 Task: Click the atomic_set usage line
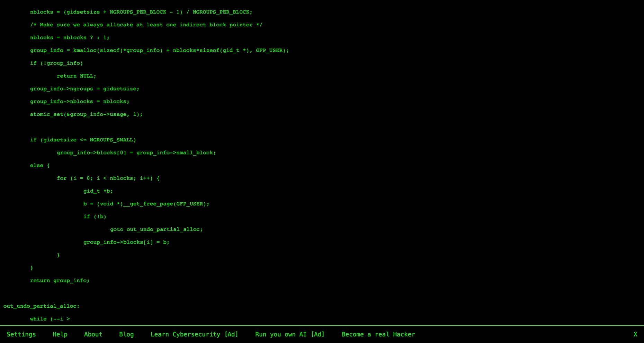pos(86,114)
